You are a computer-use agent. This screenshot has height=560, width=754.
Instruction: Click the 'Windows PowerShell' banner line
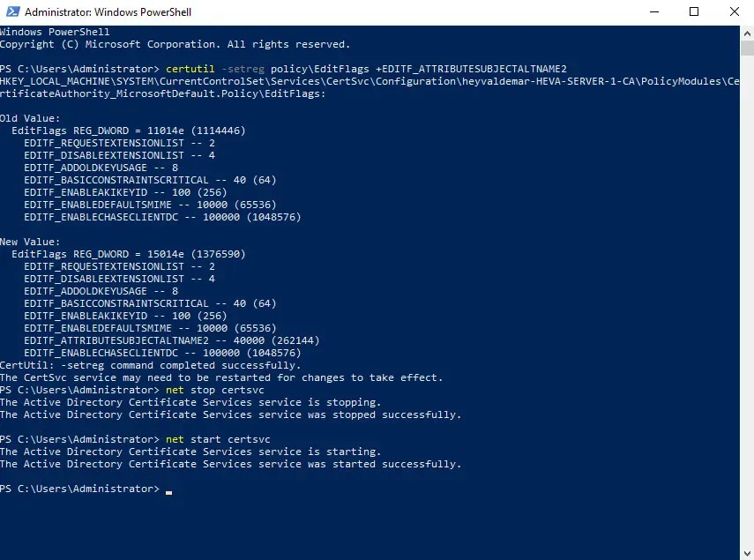(55, 32)
